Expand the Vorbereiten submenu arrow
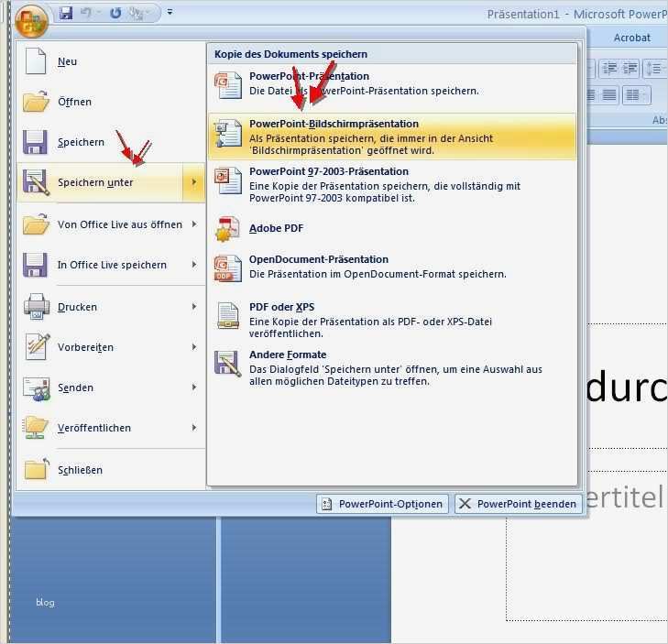 (194, 346)
